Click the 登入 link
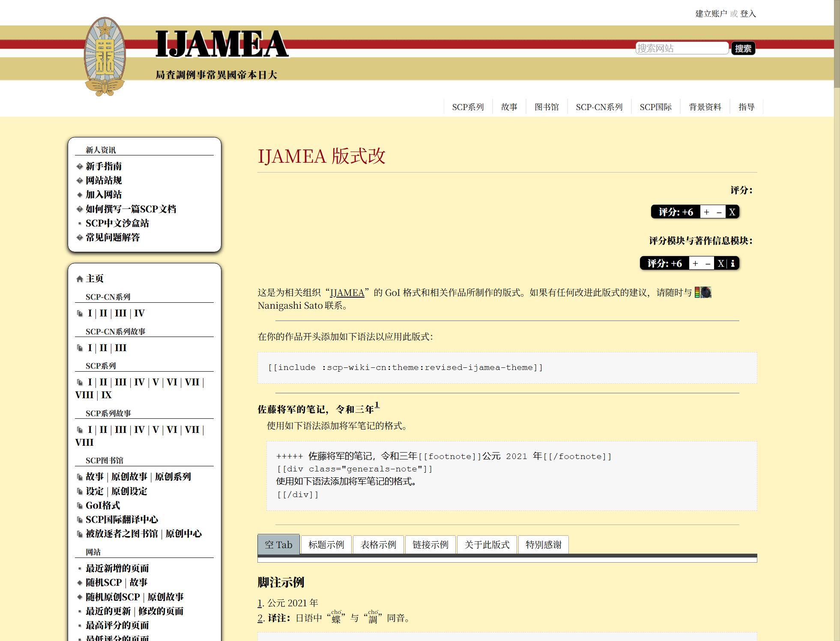This screenshot has height=641, width=840. pyautogui.click(x=747, y=14)
